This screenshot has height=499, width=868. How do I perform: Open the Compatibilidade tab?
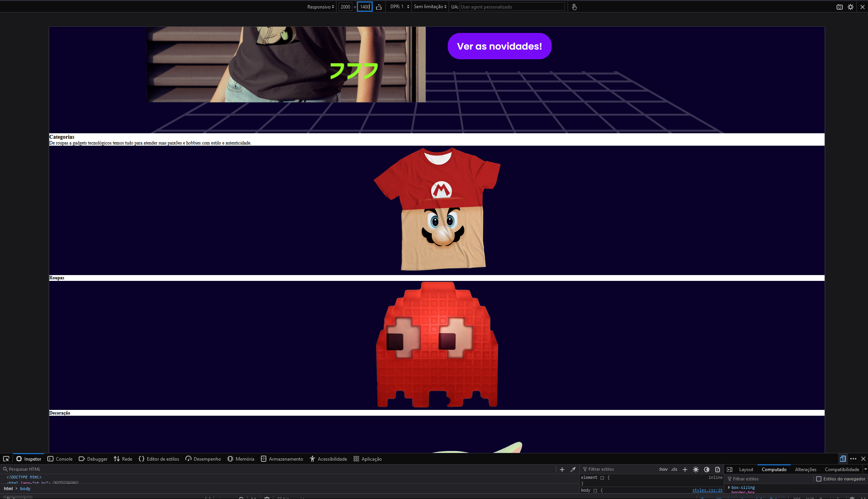coord(842,469)
